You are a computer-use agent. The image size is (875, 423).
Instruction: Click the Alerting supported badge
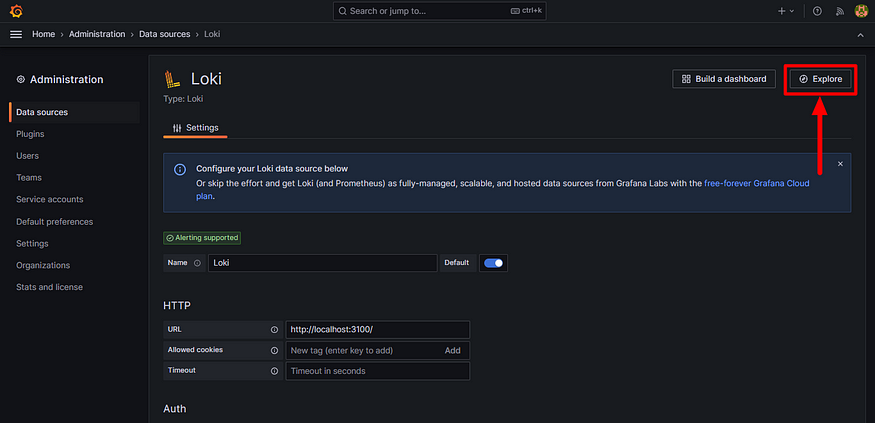[x=202, y=238]
